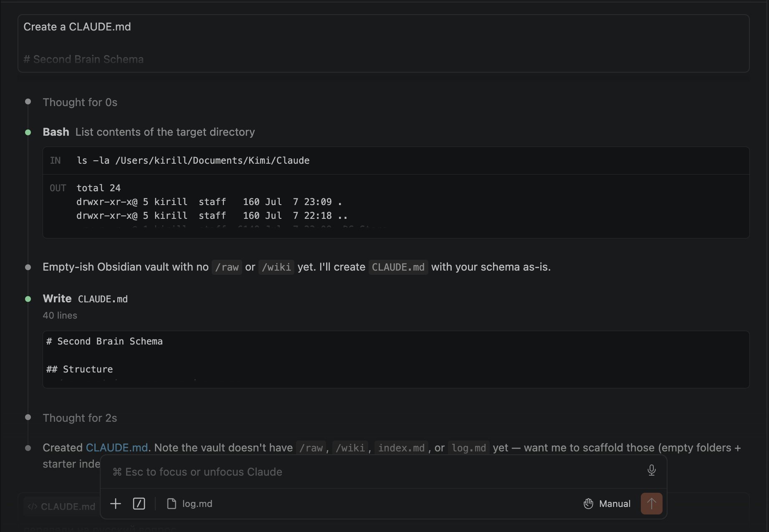Click the log.md file chip
This screenshot has height=532, width=769.
(x=190, y=504)
